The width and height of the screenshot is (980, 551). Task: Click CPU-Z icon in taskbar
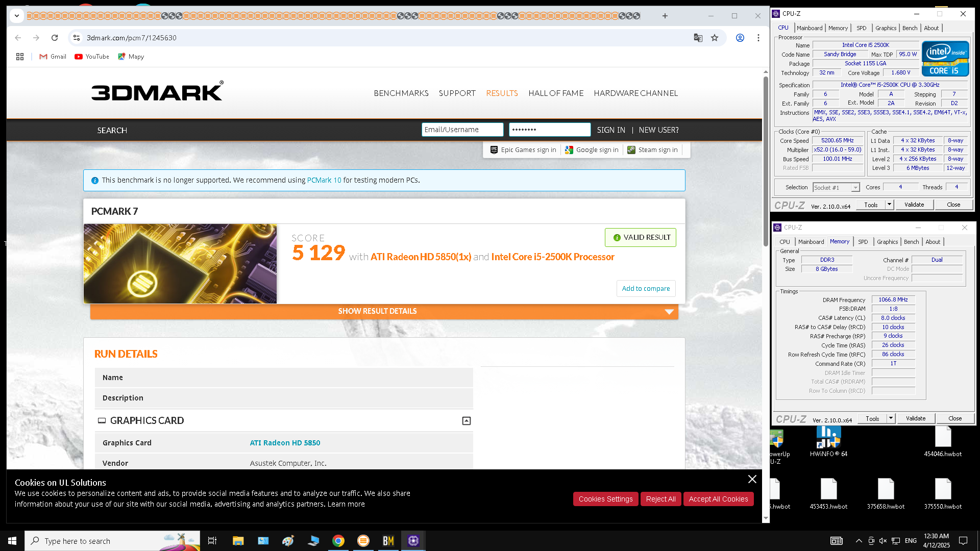point(413,541)
